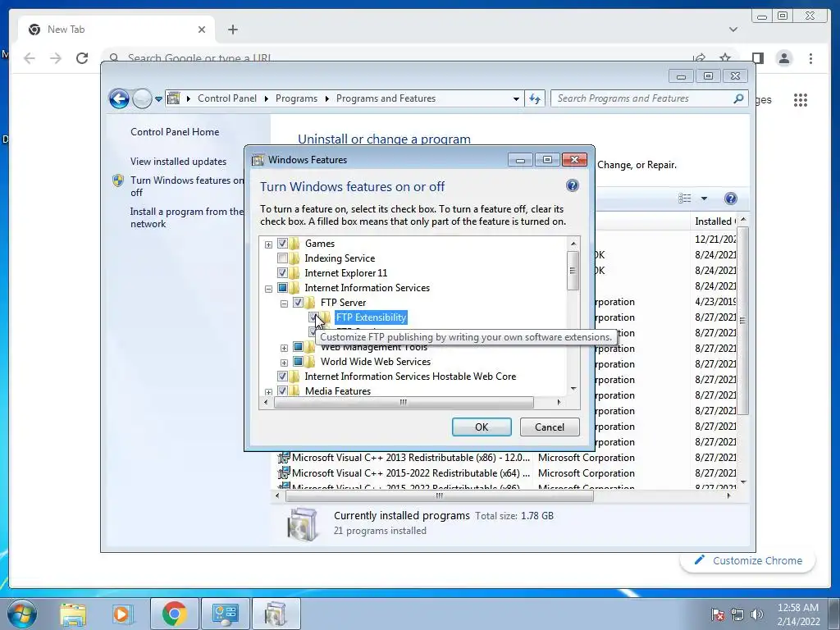Image resolution: width=840 pixels, height=630 pixels.
Task: Reload the Chrome page
Action: coord(82,58)
